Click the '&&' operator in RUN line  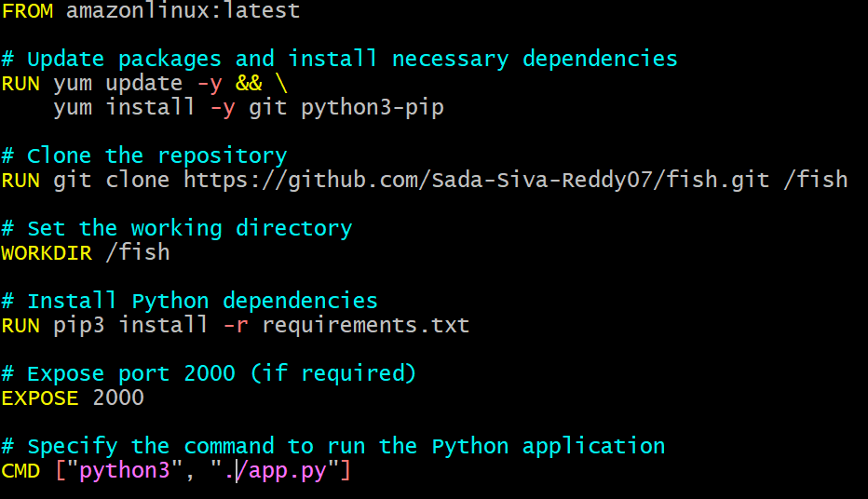point(249,83)
